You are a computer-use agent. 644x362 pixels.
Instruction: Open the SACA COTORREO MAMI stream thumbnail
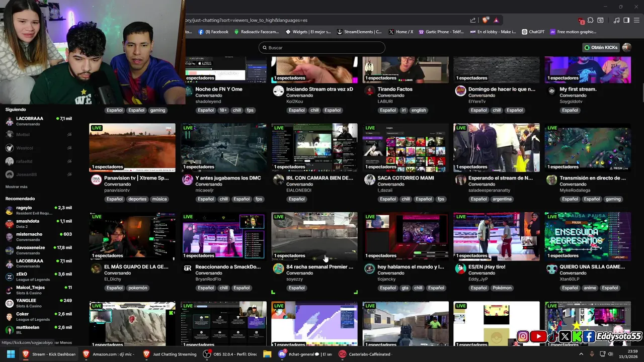tap(406, 147)
